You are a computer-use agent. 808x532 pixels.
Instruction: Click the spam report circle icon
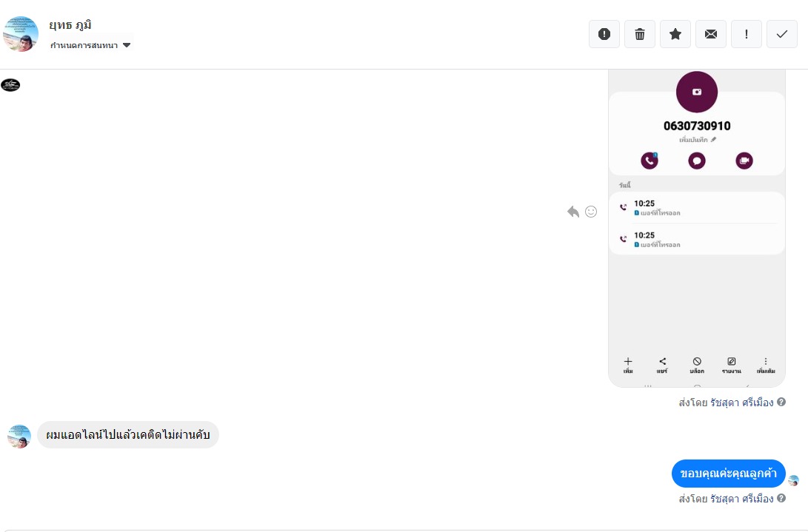604,34
